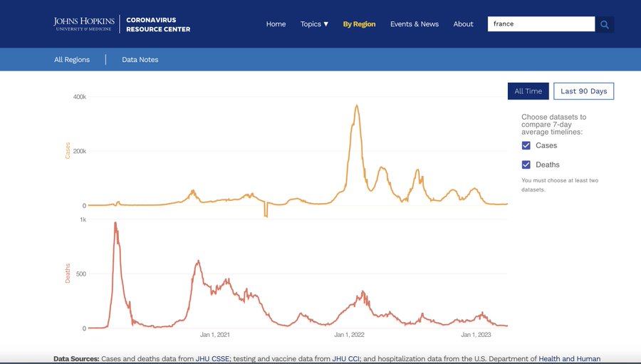
Task: Open the Home page
Action: 276,24
